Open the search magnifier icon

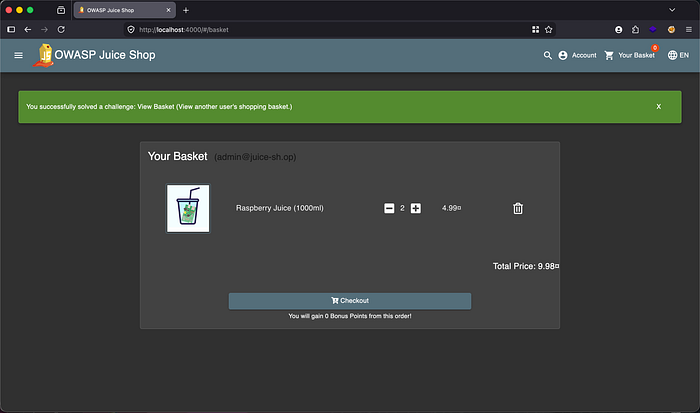point(547,55)
